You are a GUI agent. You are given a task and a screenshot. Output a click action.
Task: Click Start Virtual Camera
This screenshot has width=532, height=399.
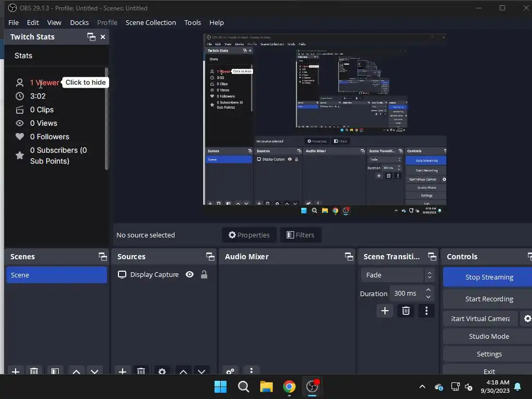[481, 318]
